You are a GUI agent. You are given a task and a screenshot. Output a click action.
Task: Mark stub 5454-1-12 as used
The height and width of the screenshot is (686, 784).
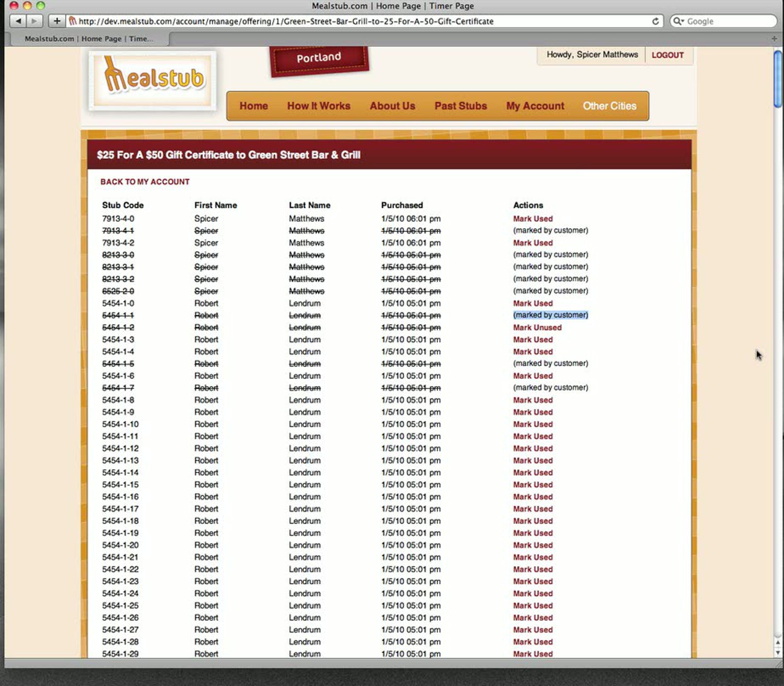tap(532, 448)
